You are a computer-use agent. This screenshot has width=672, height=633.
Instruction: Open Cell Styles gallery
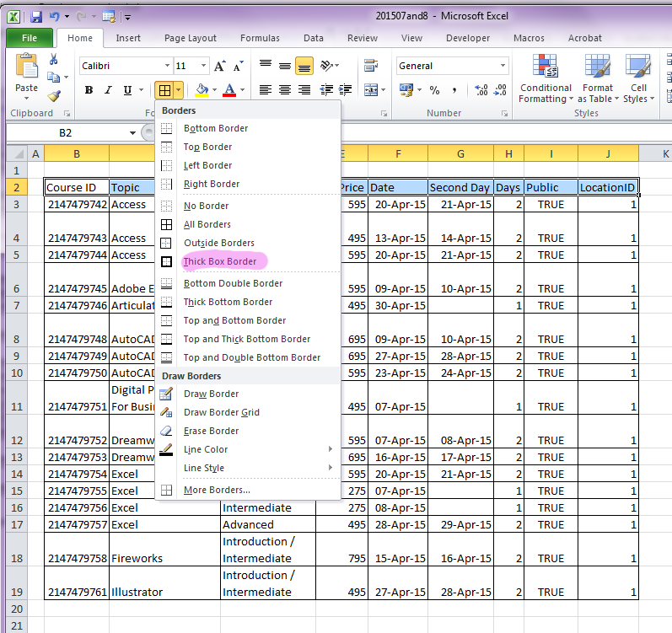[638, 78]
